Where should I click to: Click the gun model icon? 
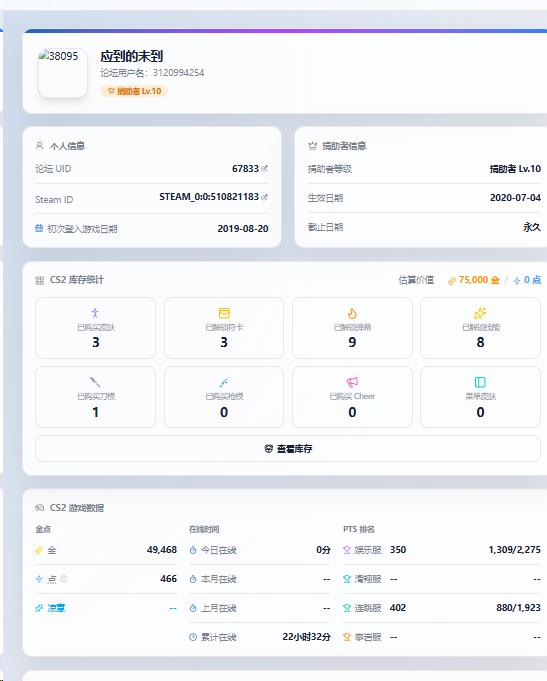[x=224, y=382]
